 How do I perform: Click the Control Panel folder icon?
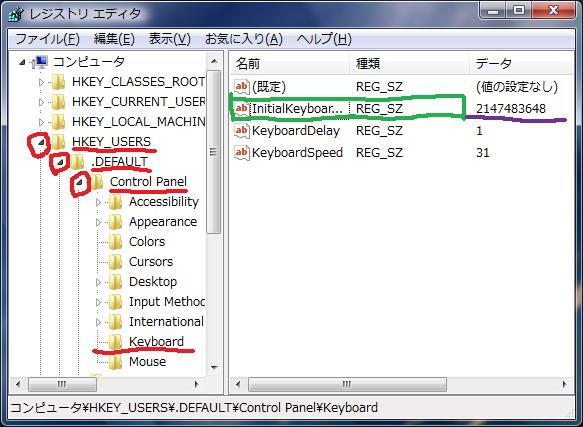[x=96, y=182]
